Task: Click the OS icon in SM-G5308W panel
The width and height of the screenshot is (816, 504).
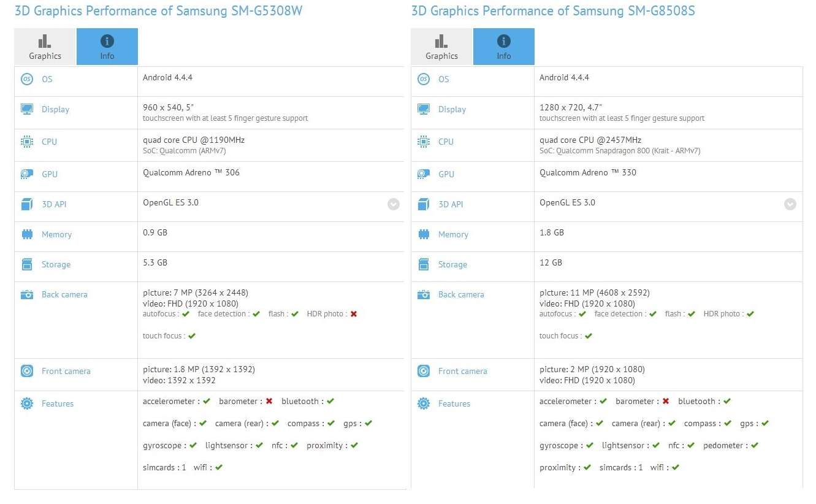Action: point(27,79)
